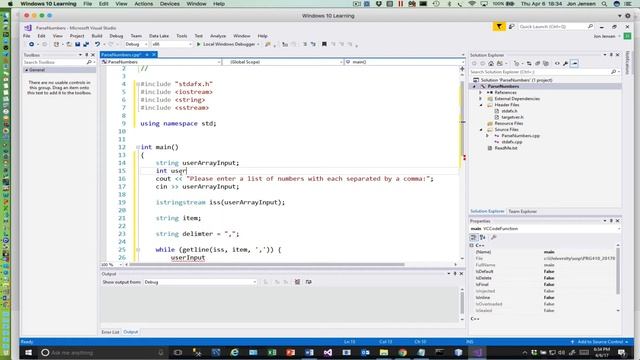640x360 pixels.
Task: Click the Save All toolbar icon
Action: click(86, 44)
